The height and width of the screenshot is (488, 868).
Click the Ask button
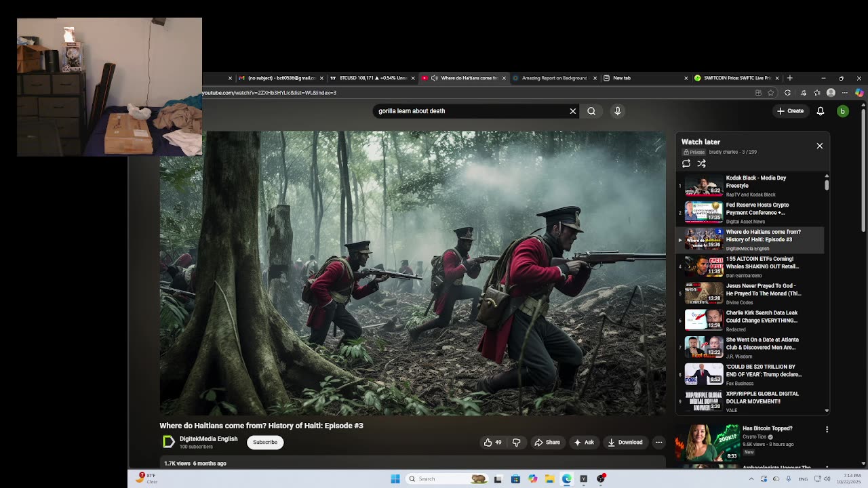[x=584, y=443]
